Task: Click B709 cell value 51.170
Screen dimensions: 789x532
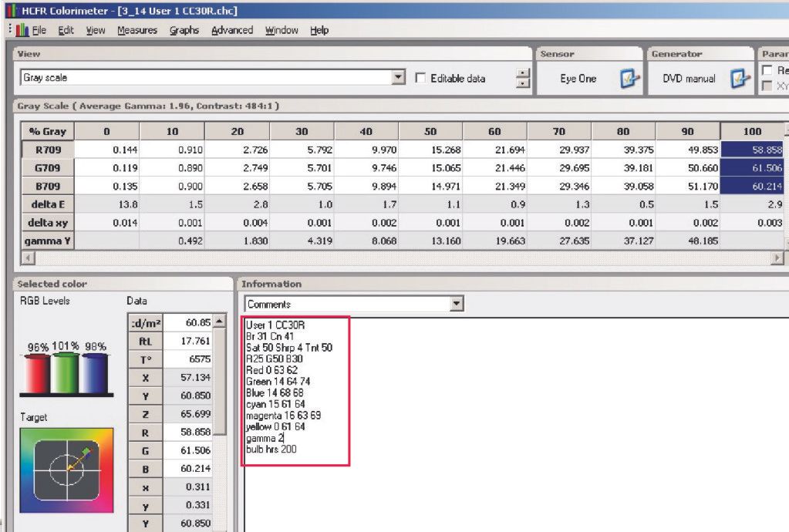Action: (x=688, y=186)
